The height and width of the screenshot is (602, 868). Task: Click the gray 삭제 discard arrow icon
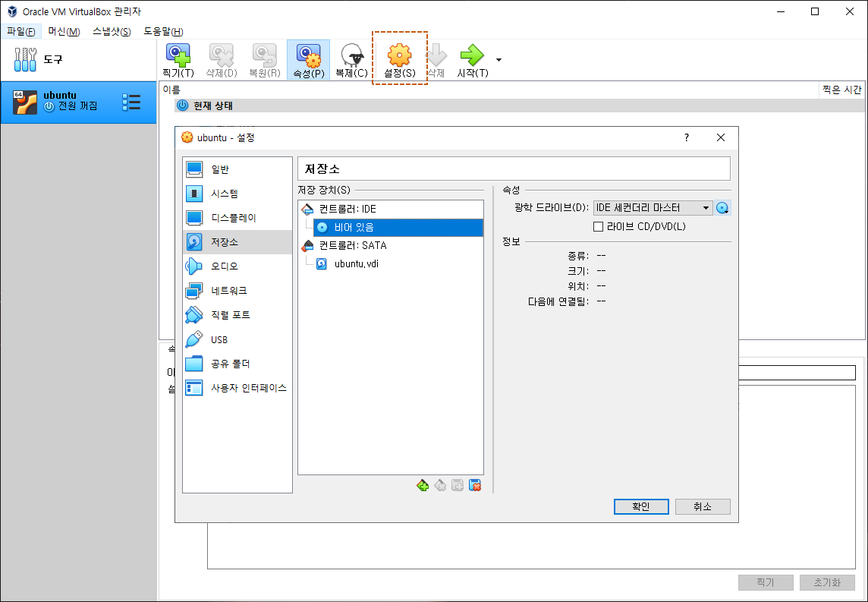tap(436, 60)
